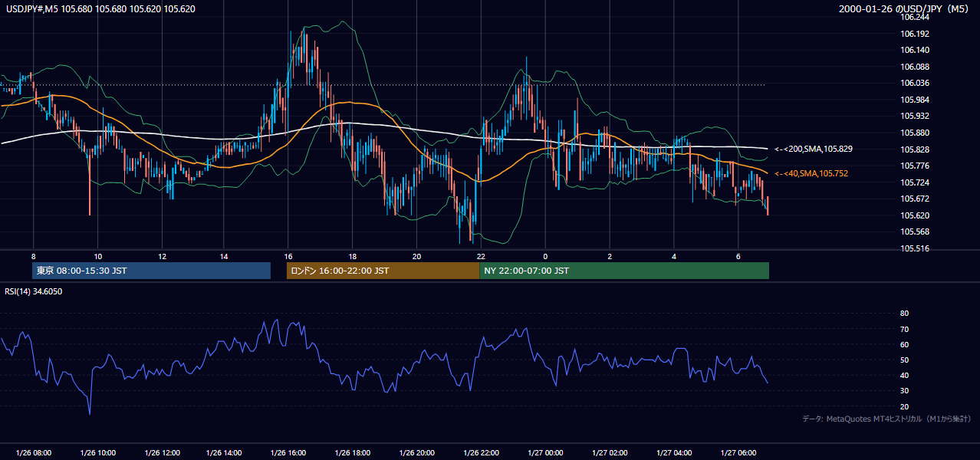Click the RSI 80 level label
This screenshot has height=460, width=980.
click(904, 314)
